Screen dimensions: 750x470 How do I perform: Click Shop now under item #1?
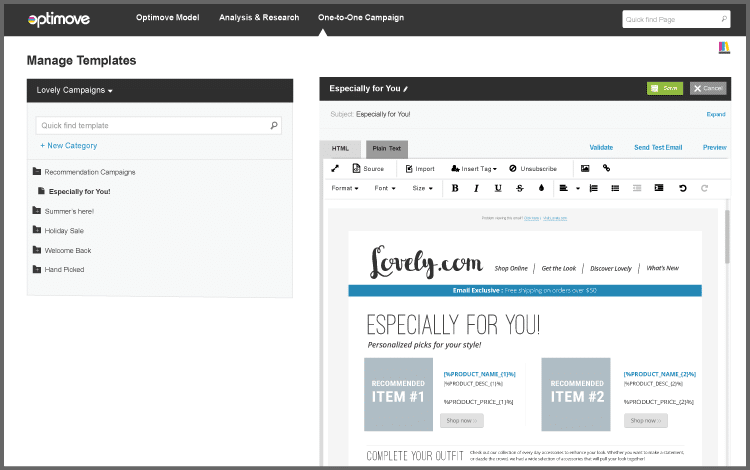tap(462, 421)
